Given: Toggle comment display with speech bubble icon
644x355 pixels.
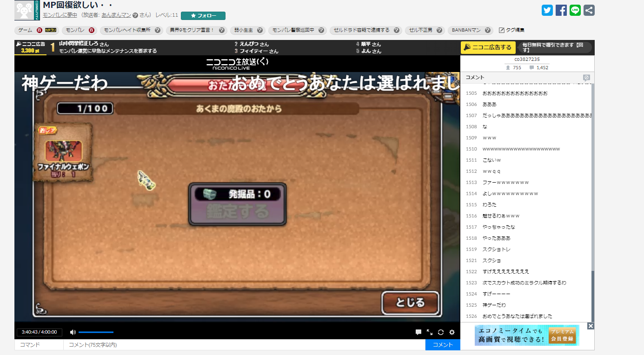Looking at the screenshot, I should 418,332.
